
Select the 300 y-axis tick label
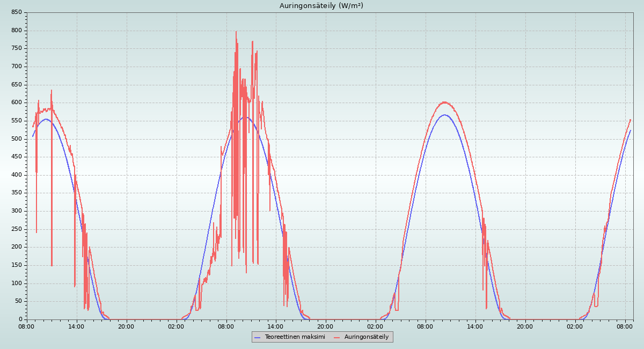(17, 211)
